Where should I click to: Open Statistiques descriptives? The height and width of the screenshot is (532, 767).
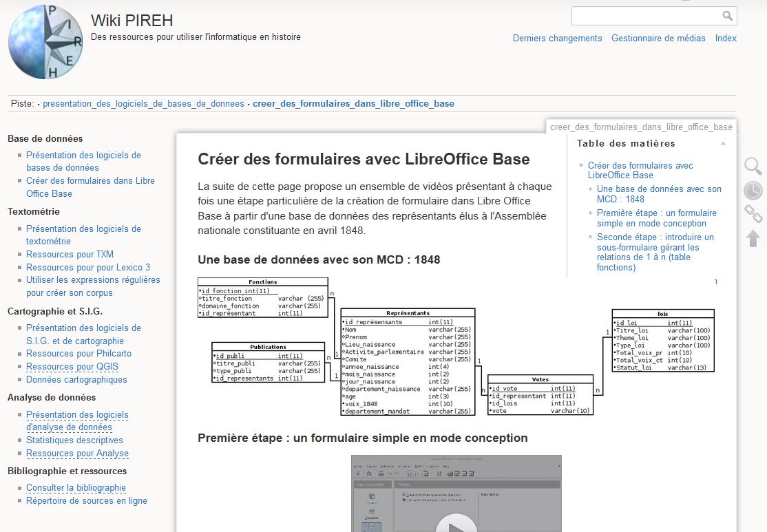(x=75, y=440)
